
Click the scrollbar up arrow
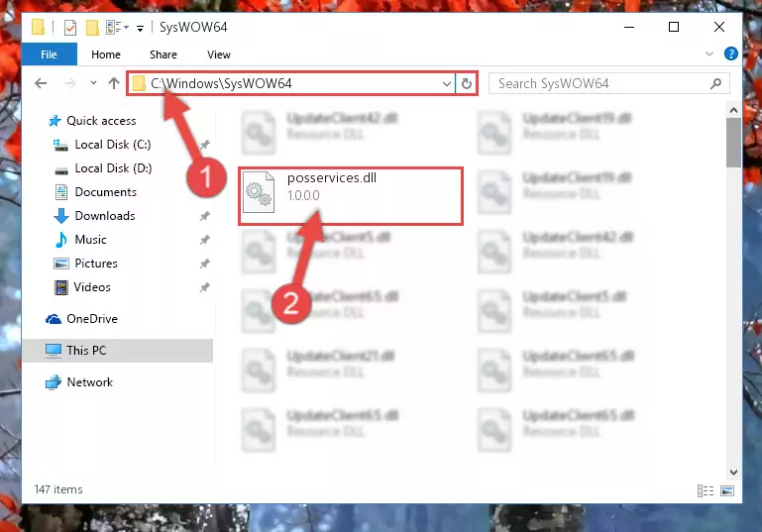click(x=733, y=110)
